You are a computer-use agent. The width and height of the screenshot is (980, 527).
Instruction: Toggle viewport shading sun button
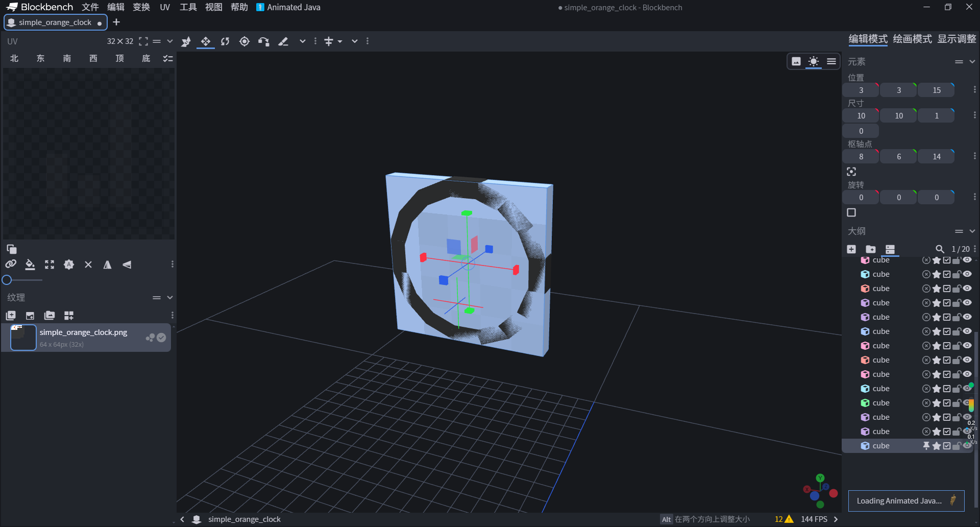coord(814,62)
